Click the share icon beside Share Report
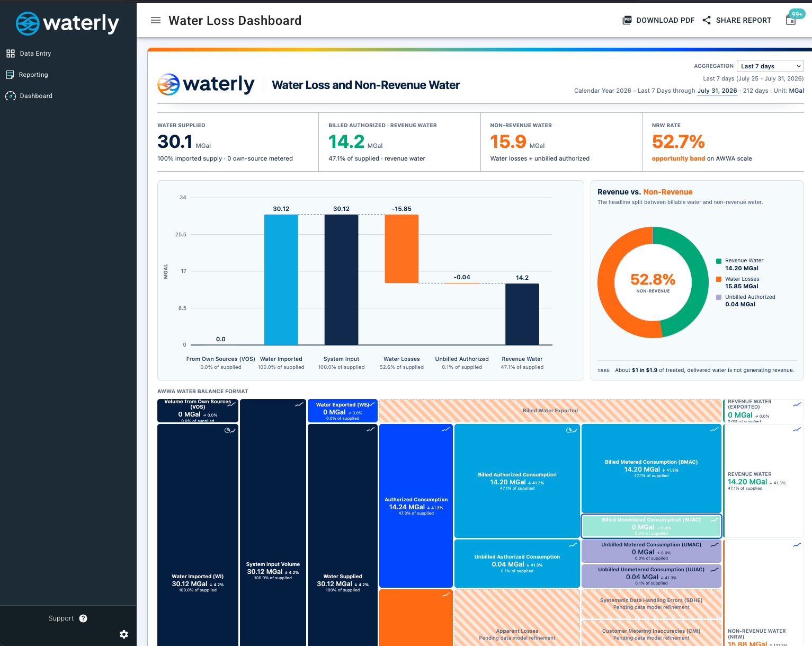812x646 pixels. 707,20
